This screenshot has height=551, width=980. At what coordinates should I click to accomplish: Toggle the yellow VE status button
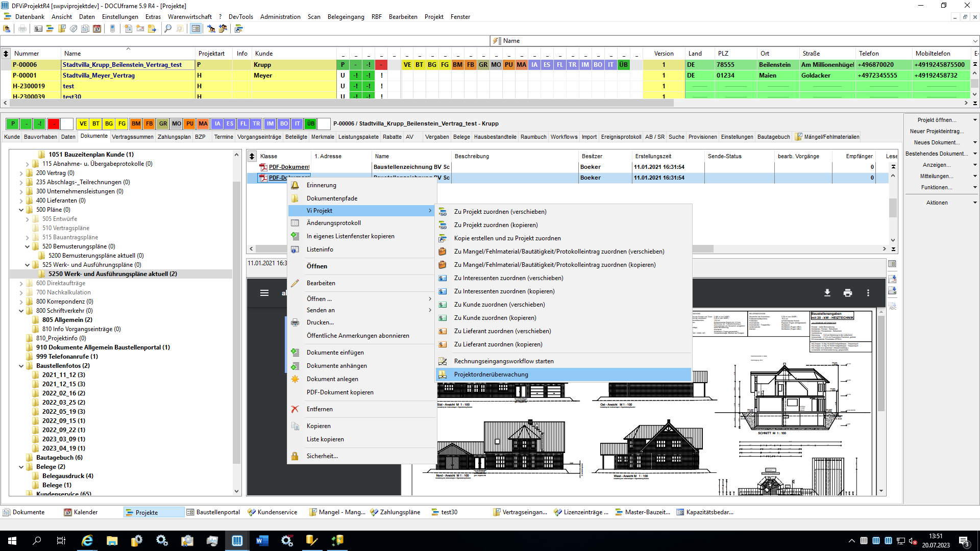[83, 124]
